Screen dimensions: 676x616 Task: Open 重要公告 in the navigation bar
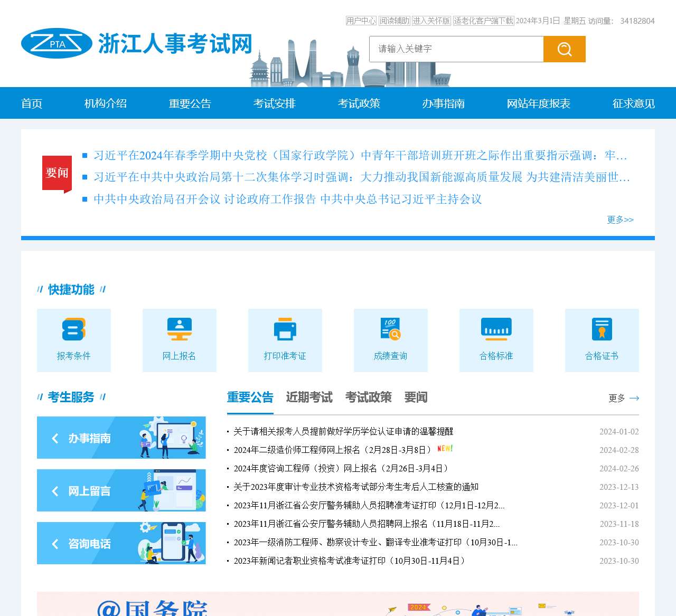190,103
